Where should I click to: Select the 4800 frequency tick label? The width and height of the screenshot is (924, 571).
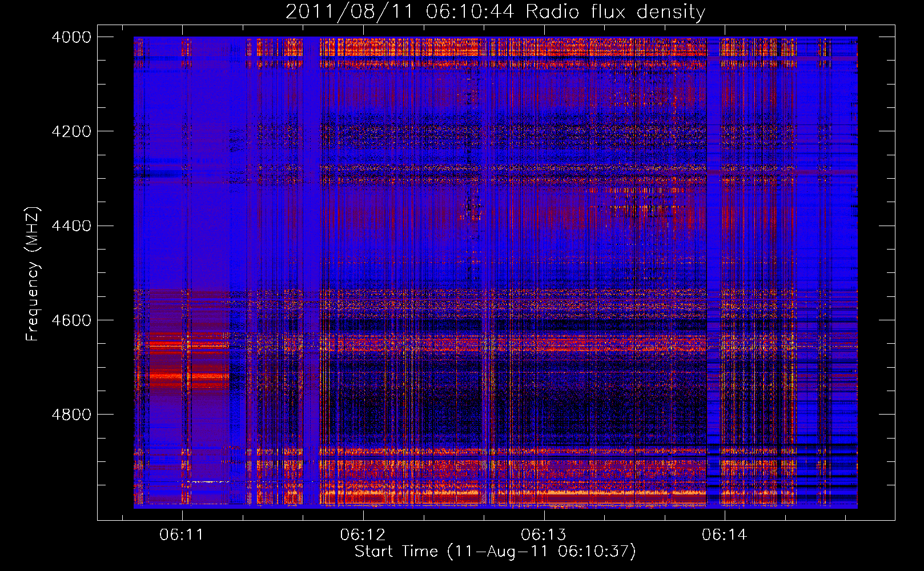tap(71, 414)
